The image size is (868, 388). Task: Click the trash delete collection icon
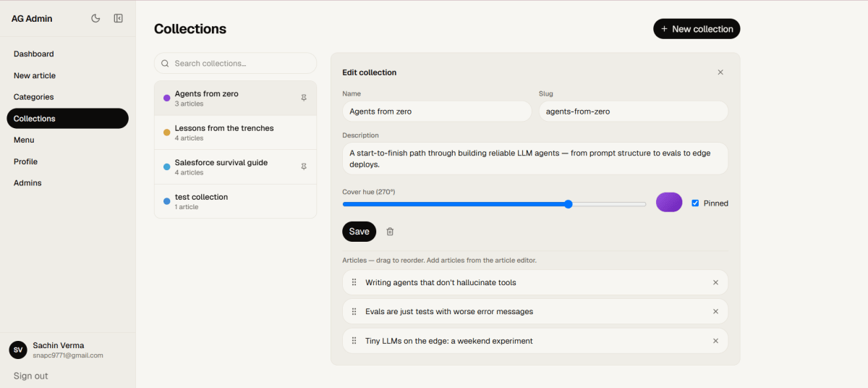(x=390, y=232)
